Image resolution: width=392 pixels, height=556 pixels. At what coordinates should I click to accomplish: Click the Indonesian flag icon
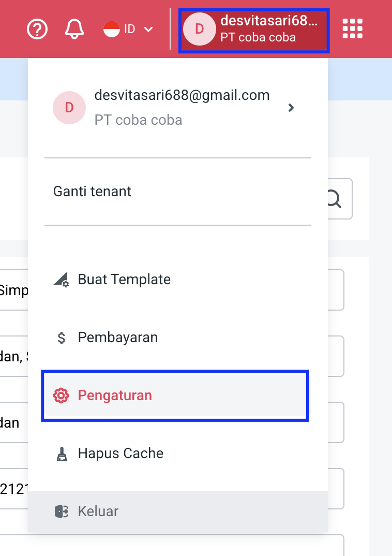point(112,29)
